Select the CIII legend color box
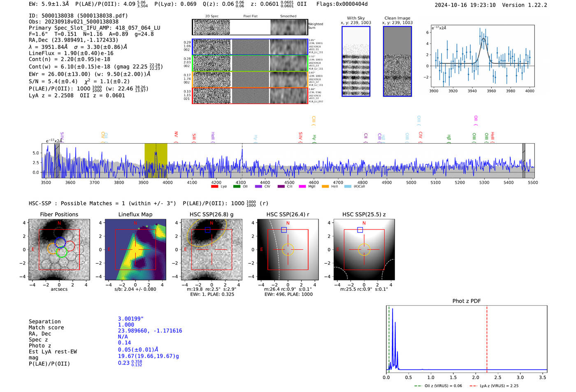 coord(281,187)
